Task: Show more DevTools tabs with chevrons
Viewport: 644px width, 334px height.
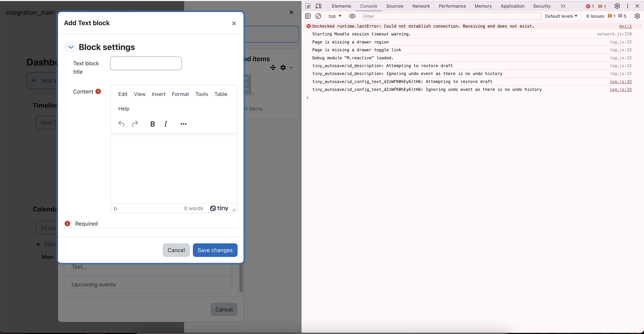Action: point(563,6)
